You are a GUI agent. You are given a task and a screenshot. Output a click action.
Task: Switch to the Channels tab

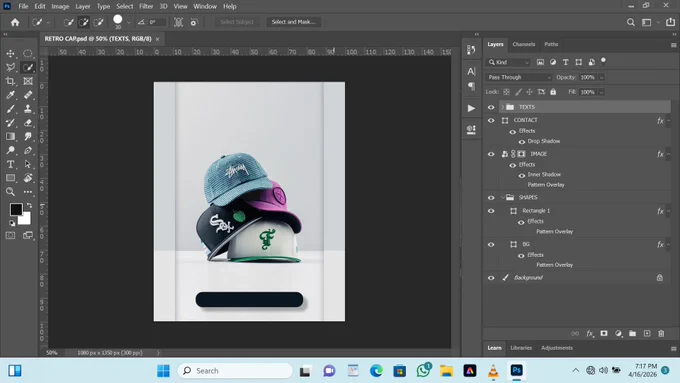(523, 44)
